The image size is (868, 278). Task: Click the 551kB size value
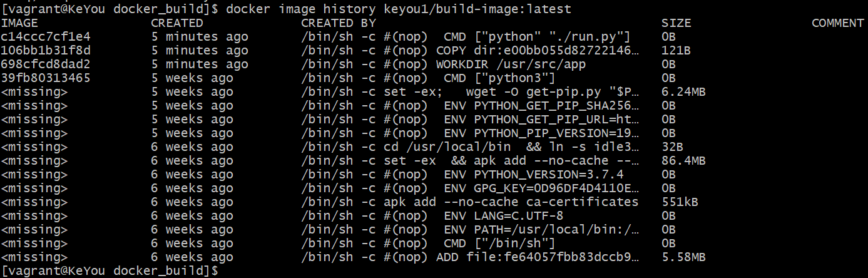tap(680, 202)
